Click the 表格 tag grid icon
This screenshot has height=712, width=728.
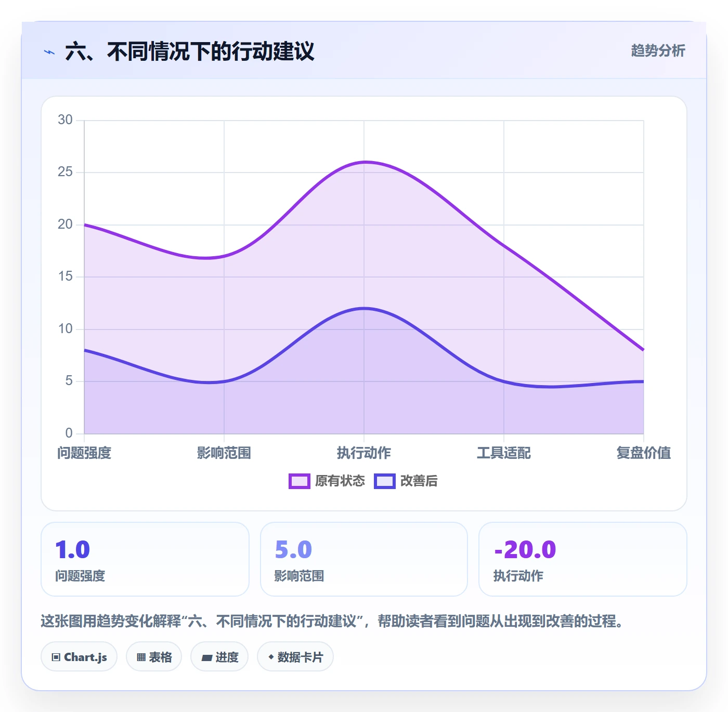click(141, 657)
